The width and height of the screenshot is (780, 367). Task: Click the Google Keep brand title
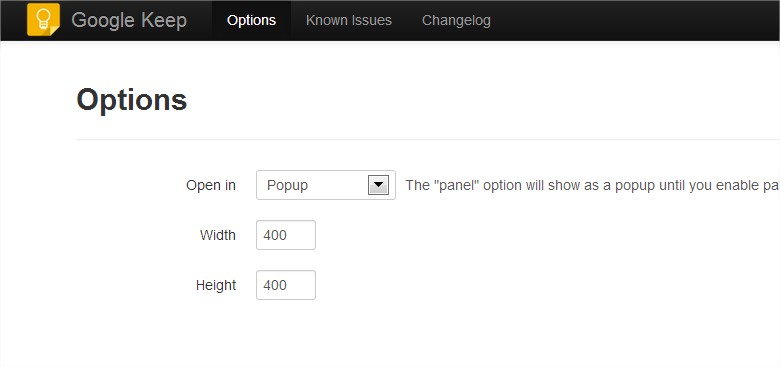[129, 20]
